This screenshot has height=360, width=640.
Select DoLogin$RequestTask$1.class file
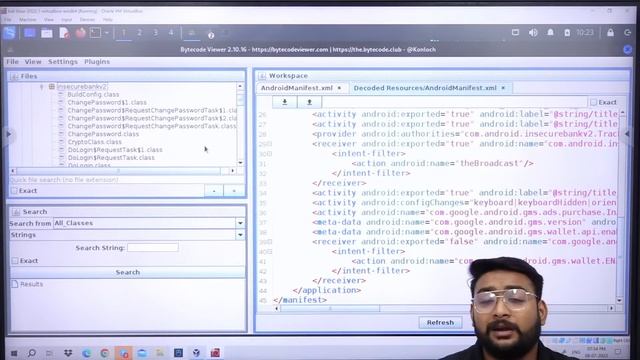(115, 150)
